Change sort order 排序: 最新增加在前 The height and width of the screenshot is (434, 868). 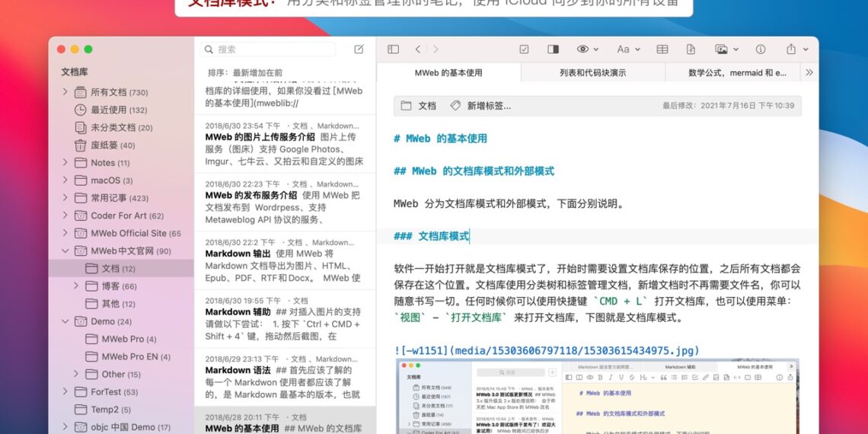[245, 72]
